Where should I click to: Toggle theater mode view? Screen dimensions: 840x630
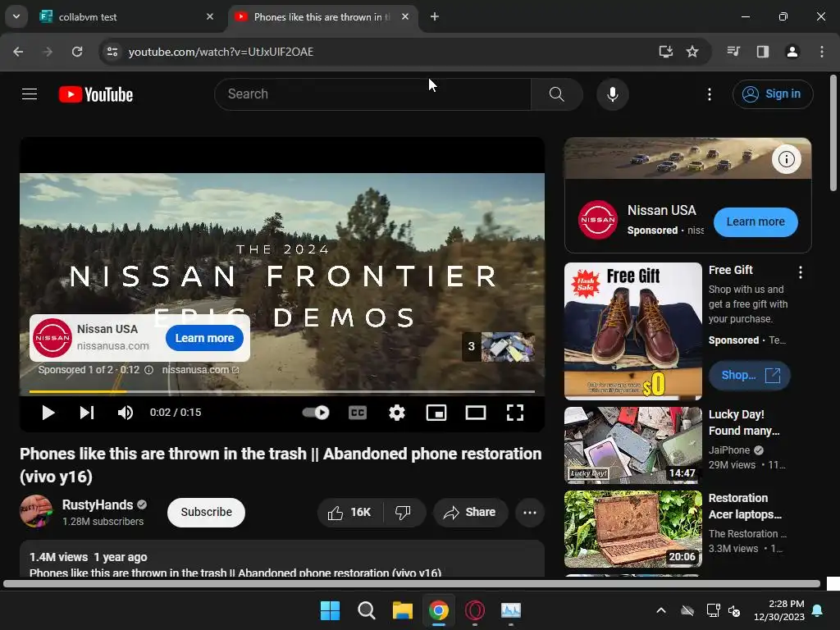pos(476,413)
